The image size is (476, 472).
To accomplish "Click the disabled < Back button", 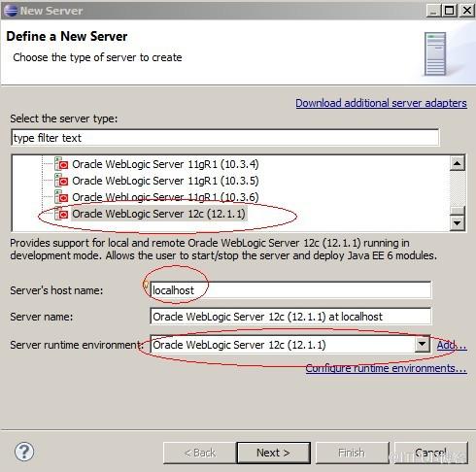I will 200,453.
